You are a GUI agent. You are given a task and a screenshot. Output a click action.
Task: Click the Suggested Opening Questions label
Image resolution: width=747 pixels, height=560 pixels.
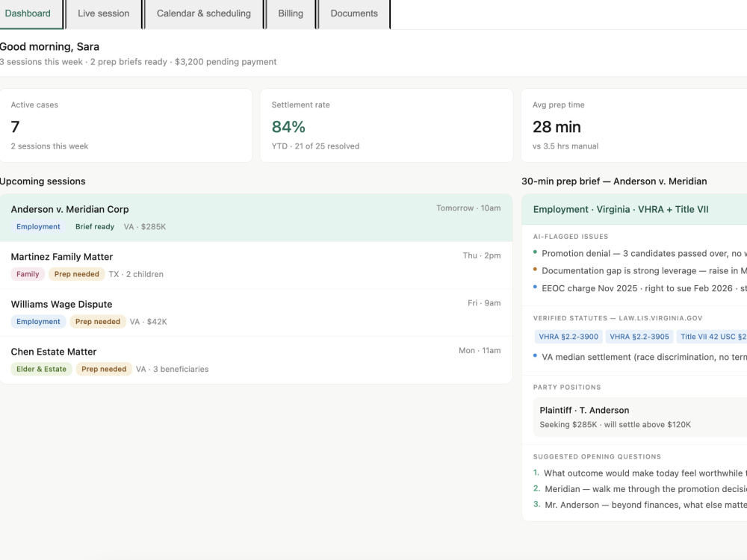point(597,457)
